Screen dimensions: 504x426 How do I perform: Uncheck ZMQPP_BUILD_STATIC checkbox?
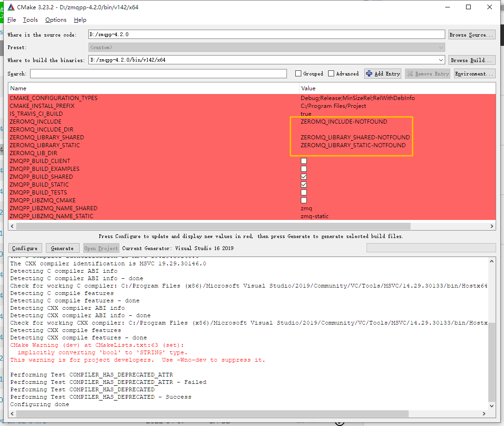coord(304,185)
